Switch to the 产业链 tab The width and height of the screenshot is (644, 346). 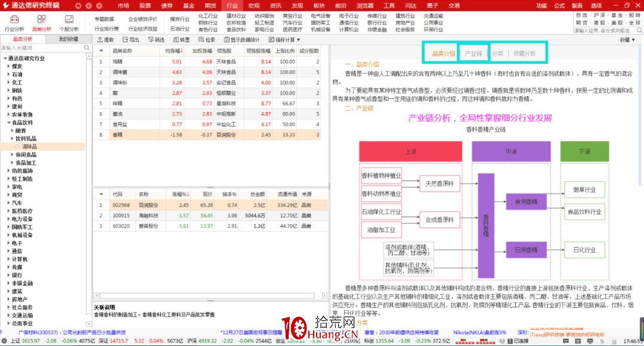(x=473, y=53)
